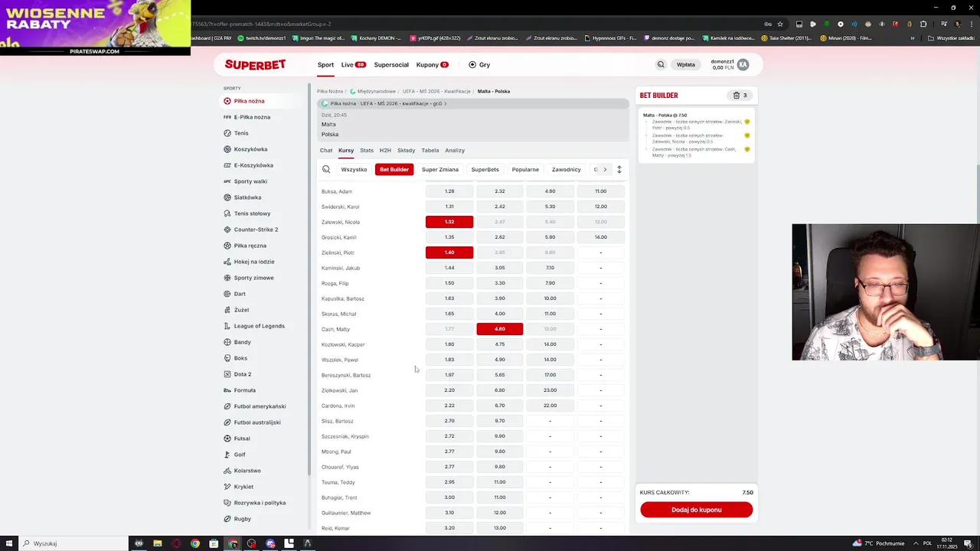980x551 pixels.
Task: Filter markets by SuperBets
Action: click(485, 169)
